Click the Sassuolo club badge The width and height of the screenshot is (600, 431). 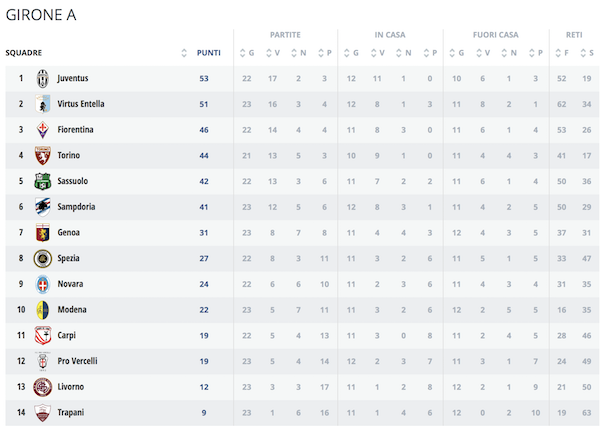coord(42,181)
